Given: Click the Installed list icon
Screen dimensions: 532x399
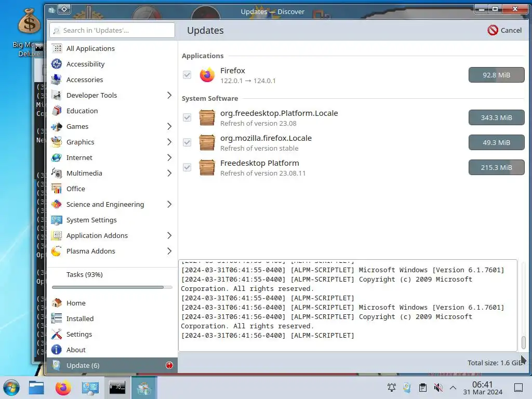Looking at the screenshot, I should 57,318.
